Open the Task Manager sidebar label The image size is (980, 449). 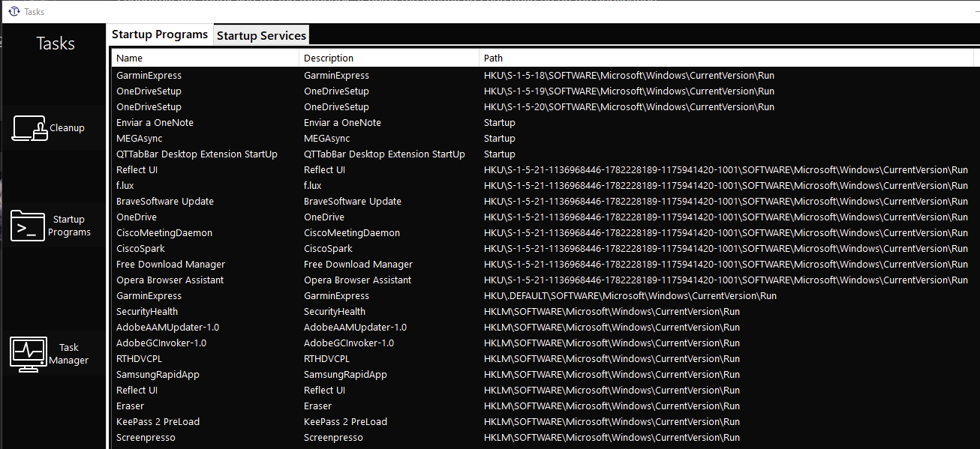69,354
